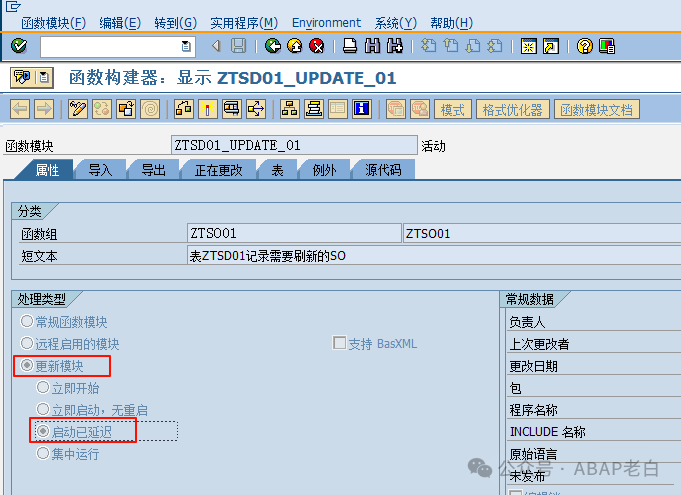Viewport: 681px width, 495px height.
Task: Click the Create New Session icon
Action: click(x=529, y=46)
